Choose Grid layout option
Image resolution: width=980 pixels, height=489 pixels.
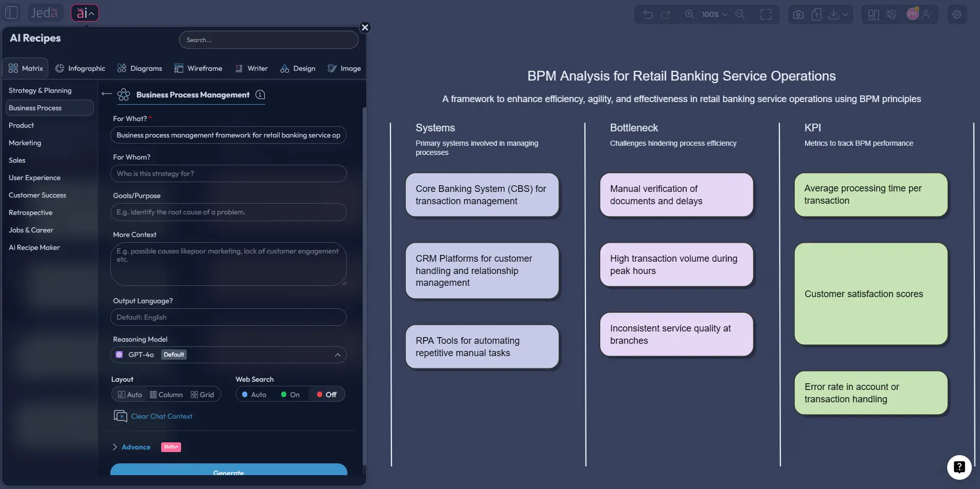pos(202,394)
